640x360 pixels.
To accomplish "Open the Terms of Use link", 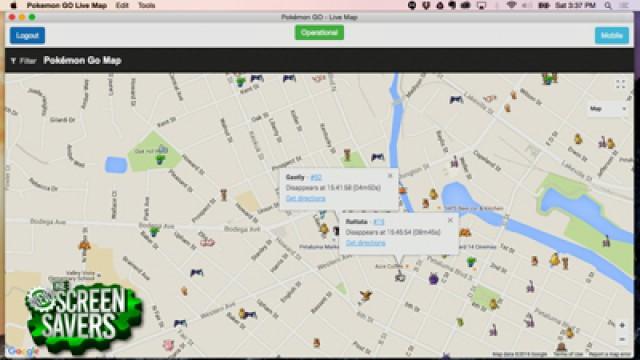I will click(x=568, y=354).
